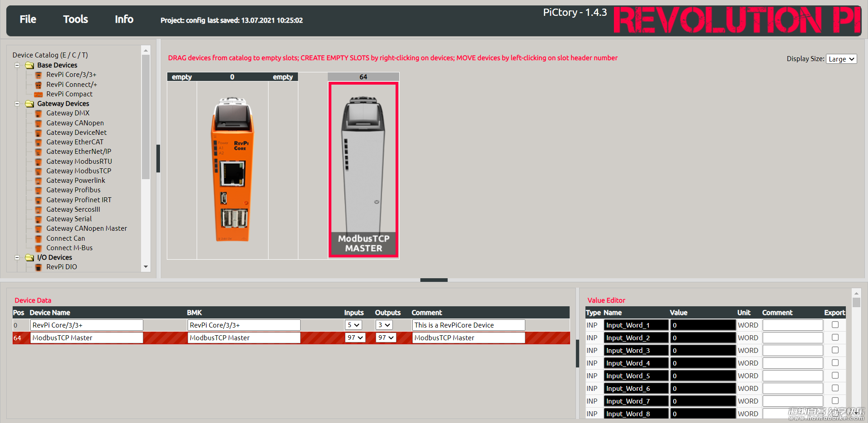Image resolution: width=868 pixels, height=423 pixels.
Task: Collapse the Gateway Devices tree node
Action: 17,104
